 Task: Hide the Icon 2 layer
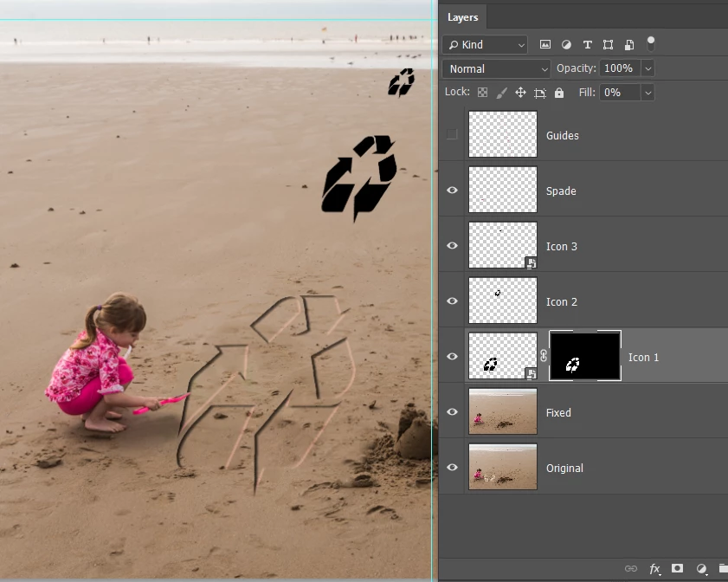click(452, 301)
